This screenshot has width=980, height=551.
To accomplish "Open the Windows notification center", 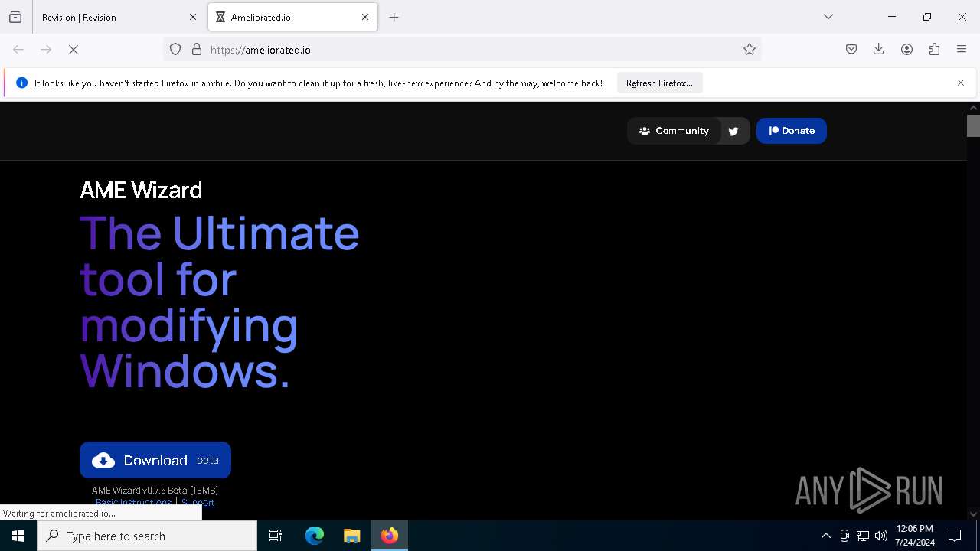I will coord(955,536).
